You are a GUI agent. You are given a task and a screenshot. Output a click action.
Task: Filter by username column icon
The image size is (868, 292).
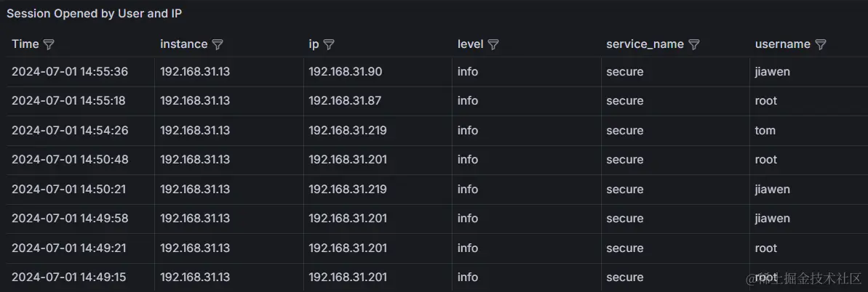point(821,44)
